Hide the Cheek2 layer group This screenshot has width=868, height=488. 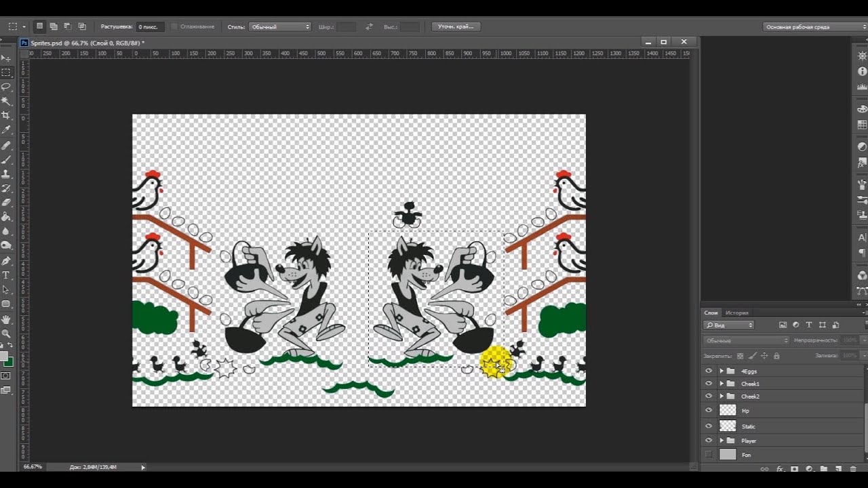[x=709, y=396]
